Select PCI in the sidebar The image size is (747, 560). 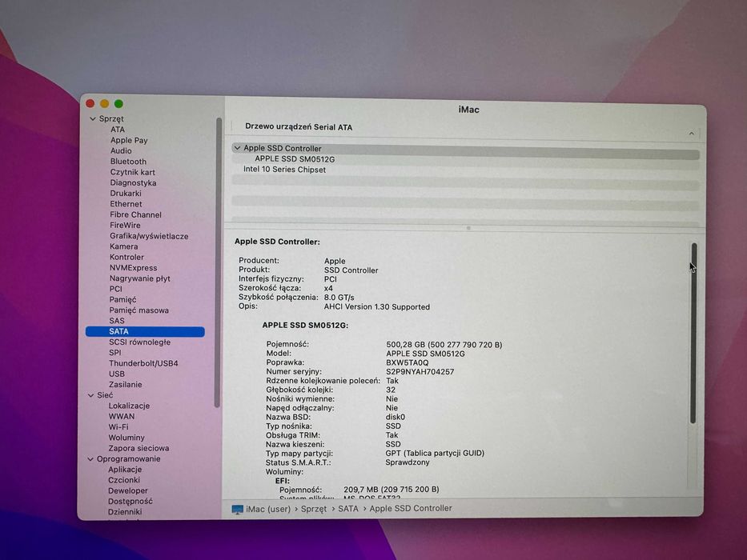[116, 289]
